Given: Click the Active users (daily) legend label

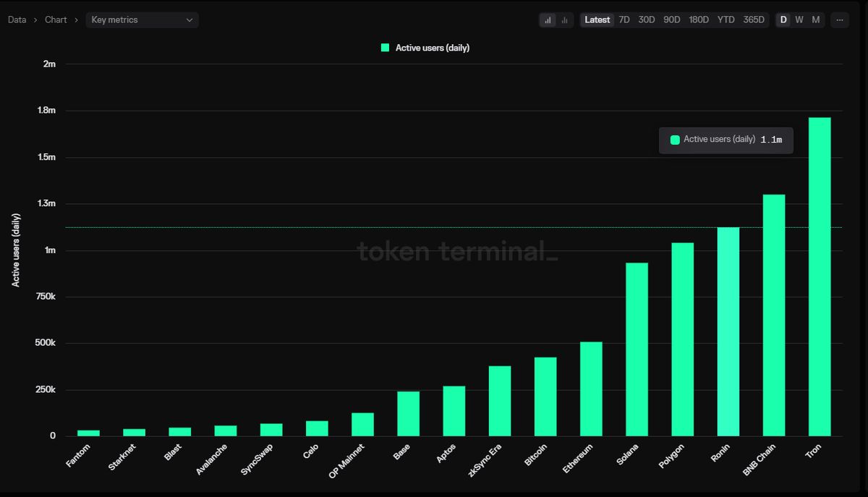Looking at the screenshot, I should (x=433, y=48).
